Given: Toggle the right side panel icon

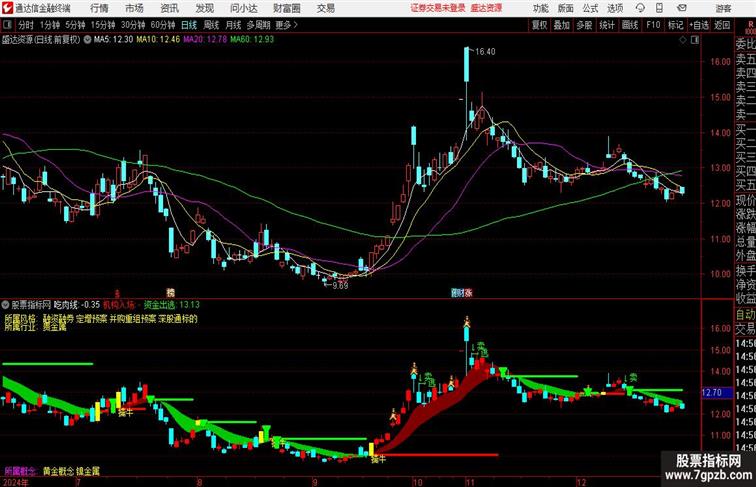Looking at the screenshot, I should [695, 40].
